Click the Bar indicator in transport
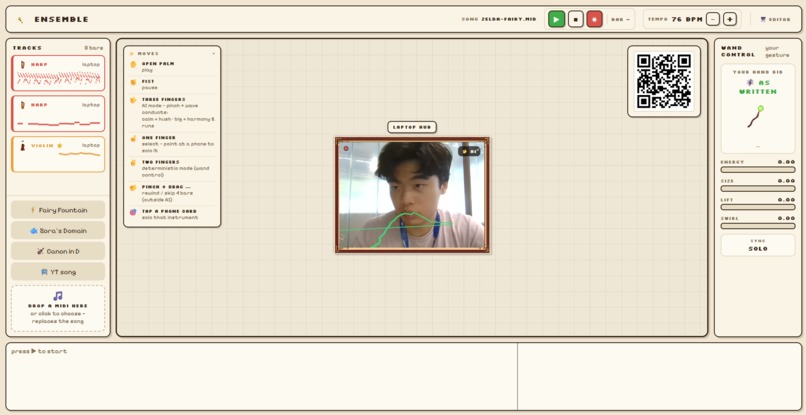Screen dimensions: 806x415 (620, 20)
